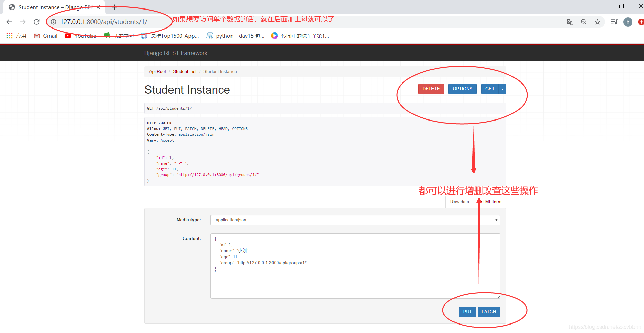This screenshot has width=644, height=333.
Task: Click the group URL in JSON response
Action: [218, 175]
